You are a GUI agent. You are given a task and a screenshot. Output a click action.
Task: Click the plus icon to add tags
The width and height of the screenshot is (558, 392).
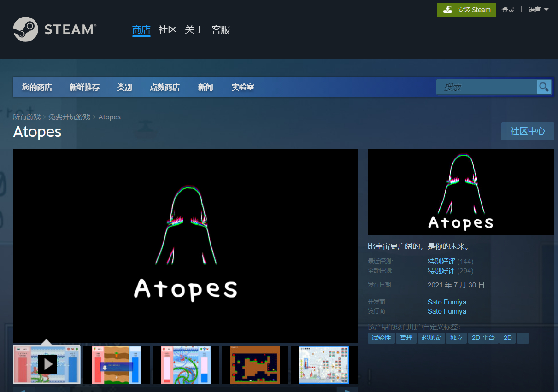523,338
